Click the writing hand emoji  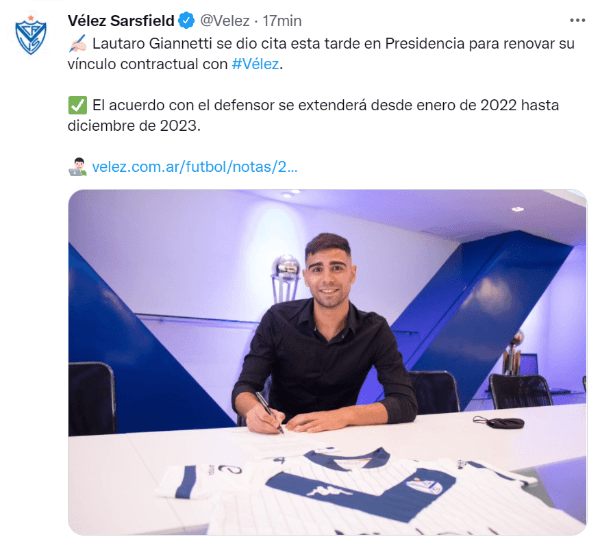(78, 43)
